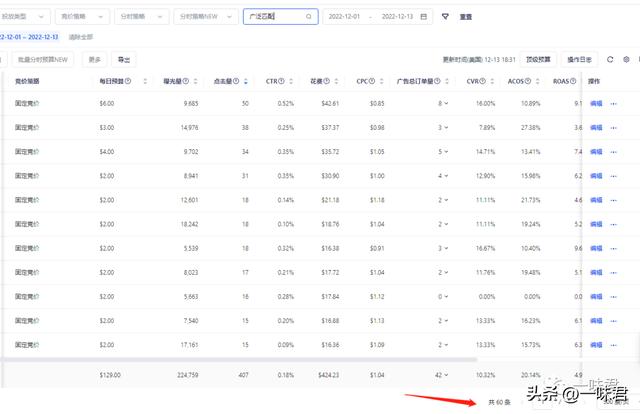
Task: Click the 导出 export button
Action: click(x=124, y=60)
